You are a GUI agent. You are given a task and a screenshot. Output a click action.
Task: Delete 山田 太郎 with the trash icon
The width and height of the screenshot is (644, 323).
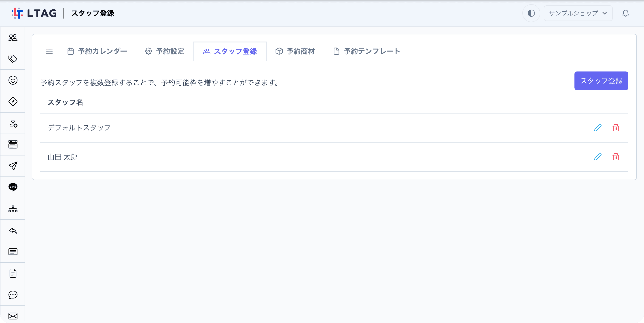point(616,157)
